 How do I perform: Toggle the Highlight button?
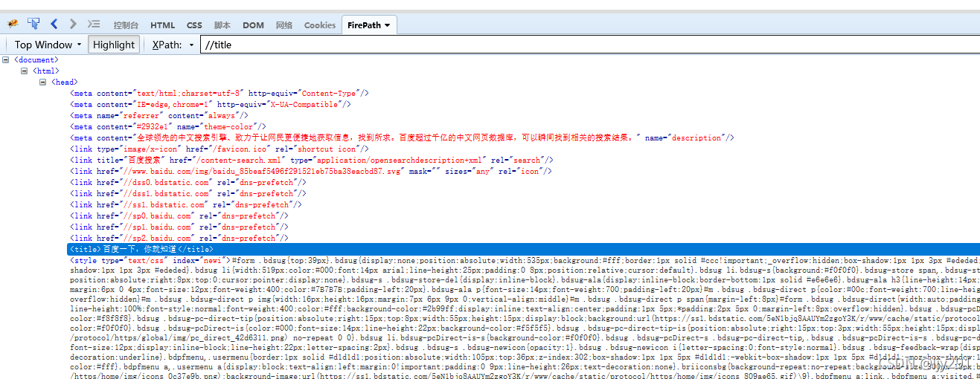coord(114,45)
